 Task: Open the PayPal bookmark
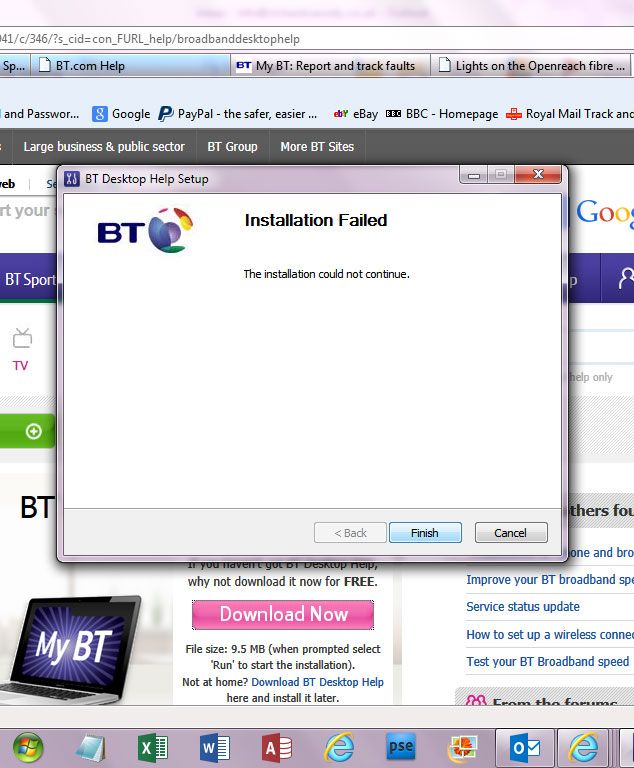coord(238,114)
